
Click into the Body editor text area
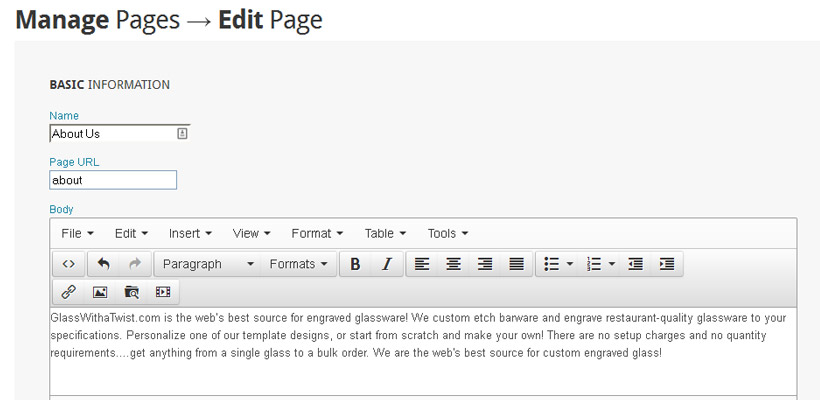click(423, 350)
